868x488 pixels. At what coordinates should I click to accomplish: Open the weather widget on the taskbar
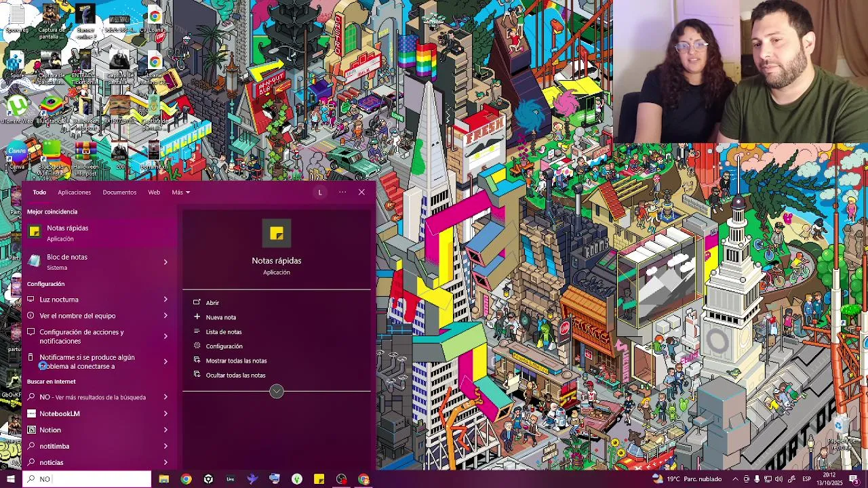pos(687,479)
